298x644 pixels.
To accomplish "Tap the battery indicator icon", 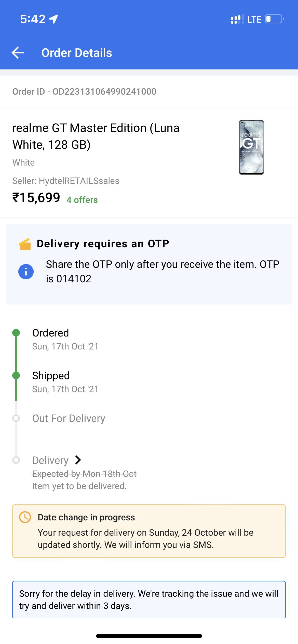I will pyautogui.click(x=274, y=19).
